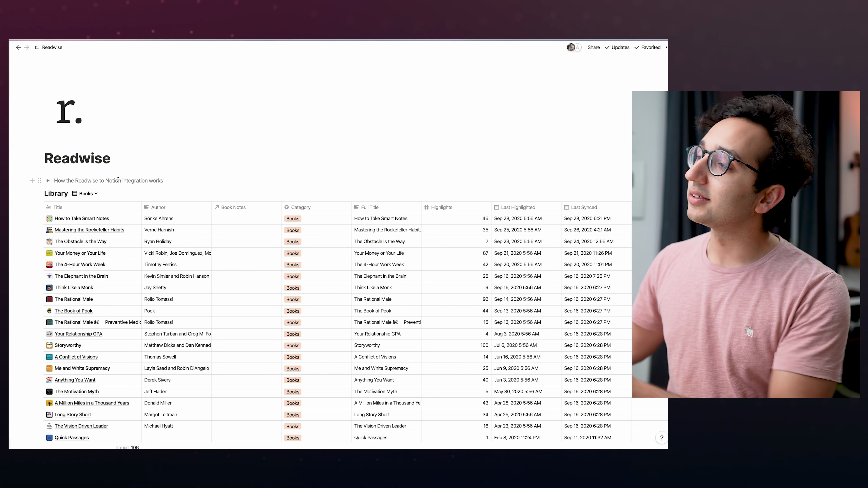Click The 4-Hour Work Week cover icon

click(49, 265)
